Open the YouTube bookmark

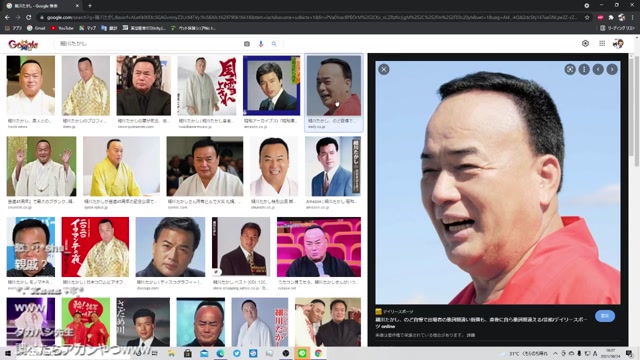(x=62, y=28)
